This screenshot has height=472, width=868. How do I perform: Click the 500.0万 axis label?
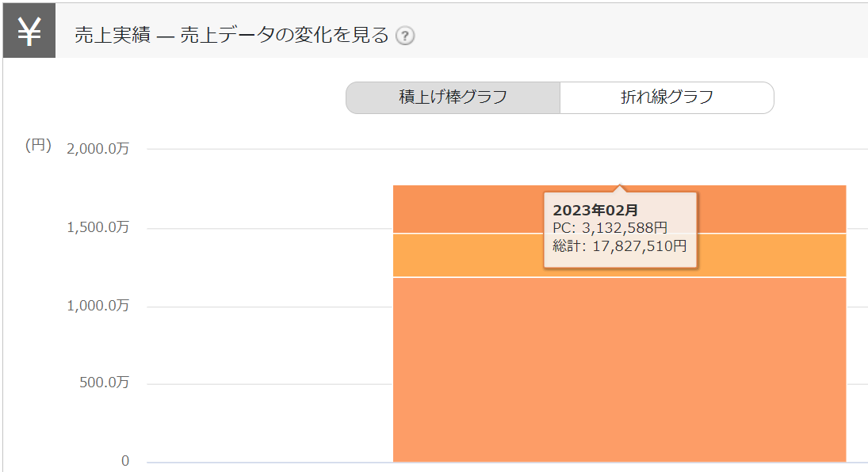103,383
